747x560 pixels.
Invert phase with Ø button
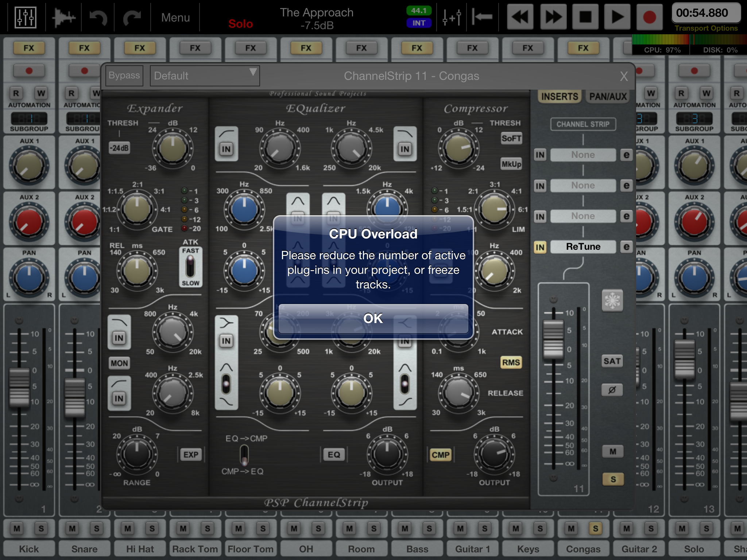tap(612, 390)
